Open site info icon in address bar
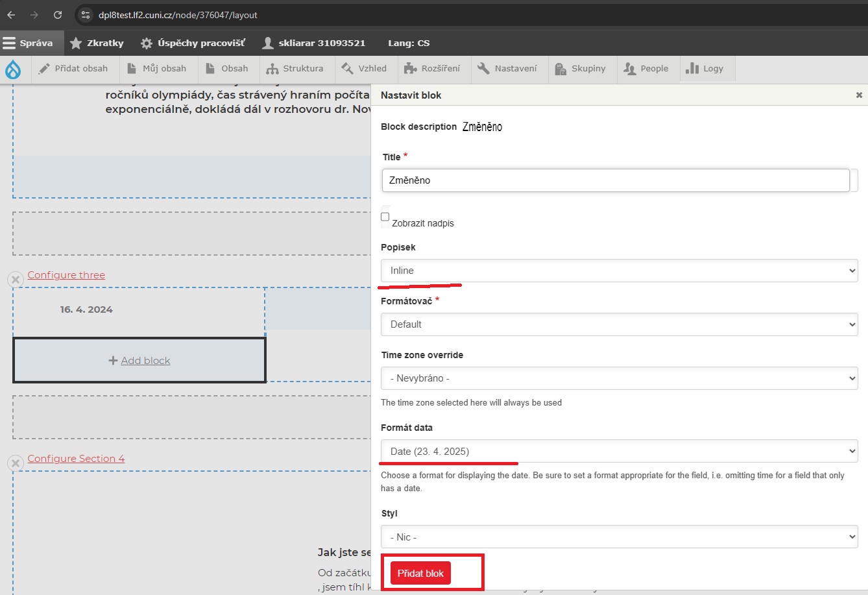The image size is (868, 595). pos(85,15)
